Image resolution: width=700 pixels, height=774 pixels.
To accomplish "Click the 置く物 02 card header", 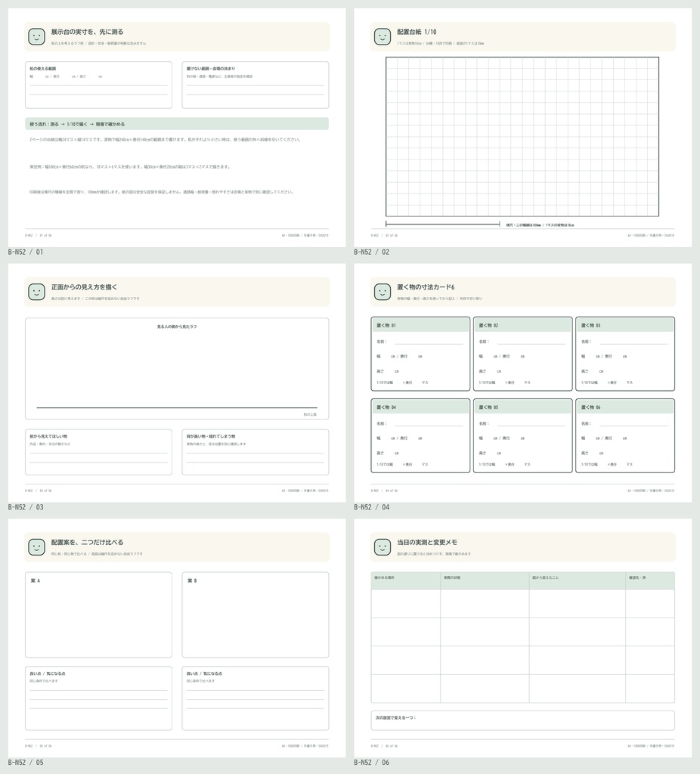I will [x=522, y=325].
